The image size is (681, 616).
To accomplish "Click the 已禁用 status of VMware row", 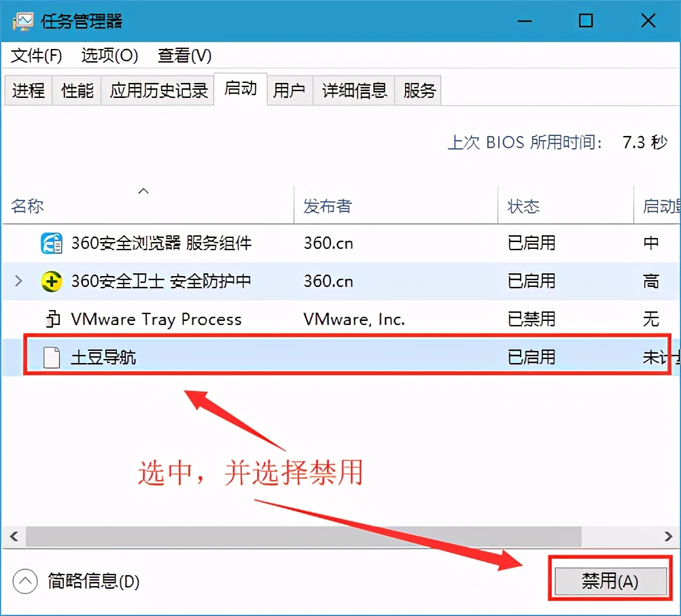I will click(531, 320).
